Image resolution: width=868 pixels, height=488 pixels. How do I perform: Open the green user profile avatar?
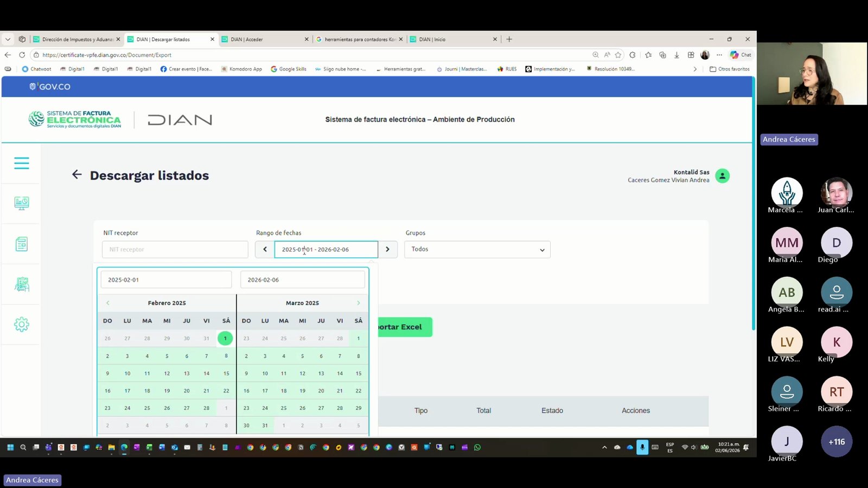click(722, 176)
